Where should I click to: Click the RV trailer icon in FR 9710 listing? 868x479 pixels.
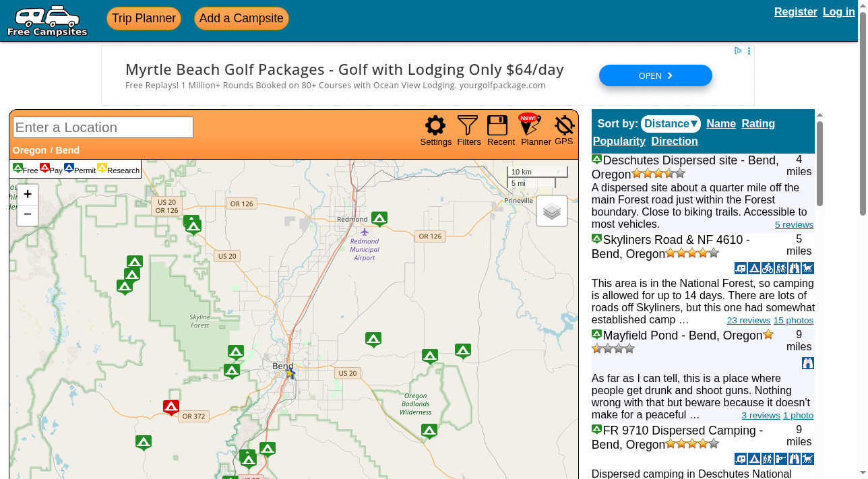741,459
